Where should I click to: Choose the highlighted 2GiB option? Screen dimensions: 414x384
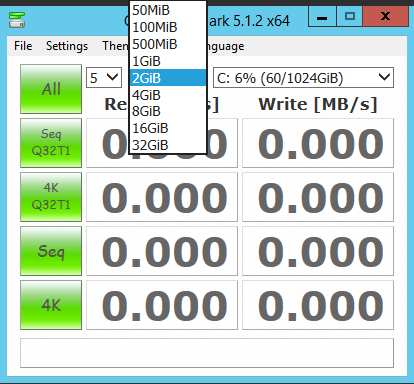point(168,78)
